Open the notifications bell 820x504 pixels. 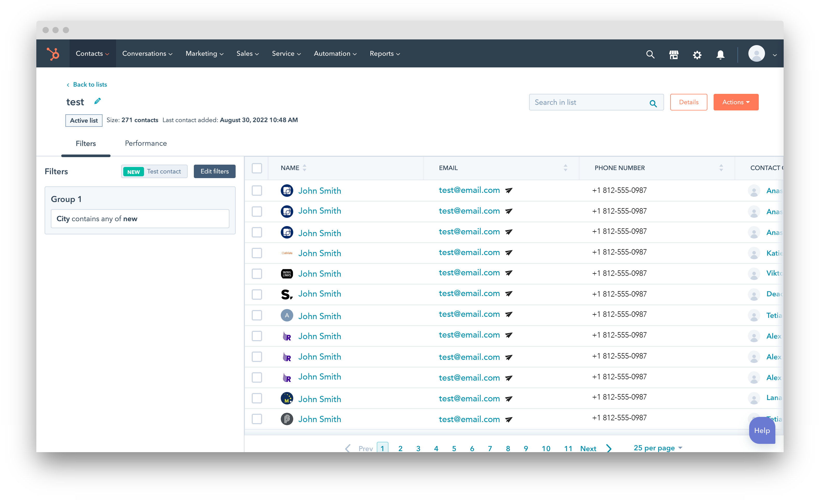tap(720, 55)
